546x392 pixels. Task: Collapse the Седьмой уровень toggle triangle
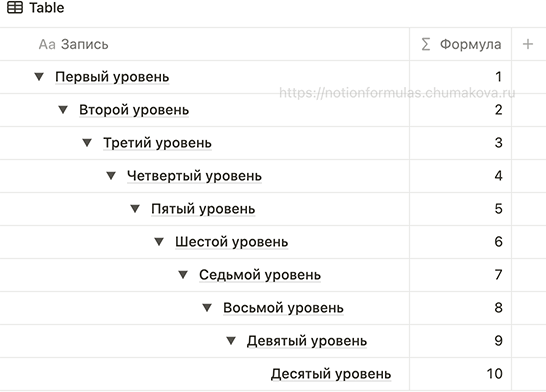coord(183,275)
